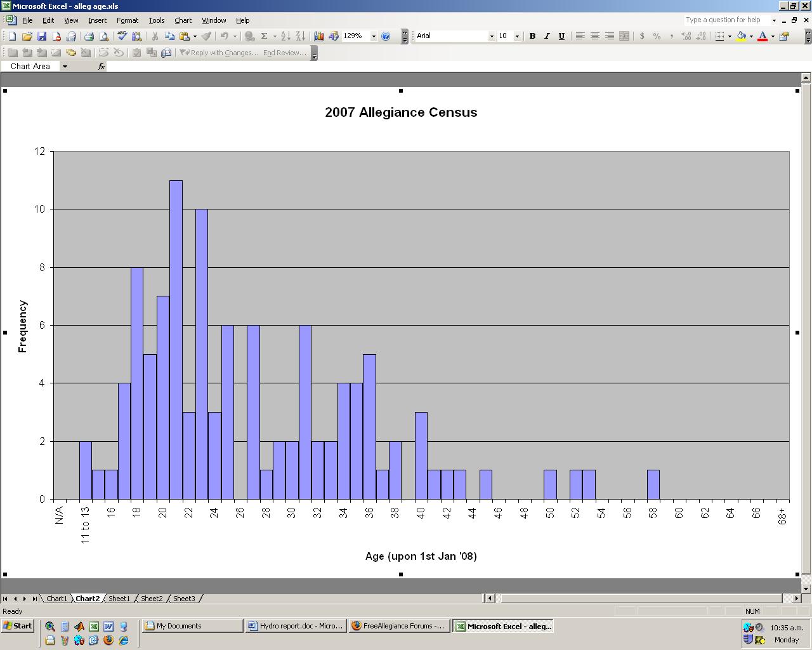Switch to the Sheet1 tab
812x650 pixels.
(119, 599)
